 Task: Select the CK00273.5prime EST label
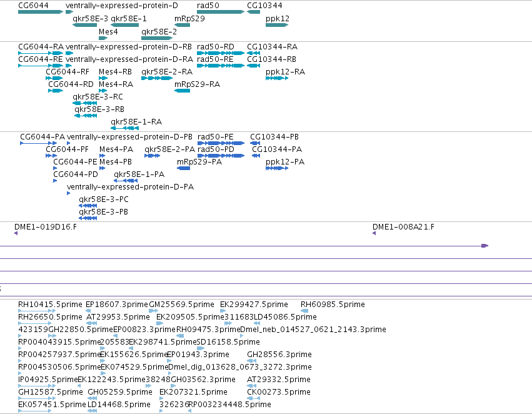(279, 392)
